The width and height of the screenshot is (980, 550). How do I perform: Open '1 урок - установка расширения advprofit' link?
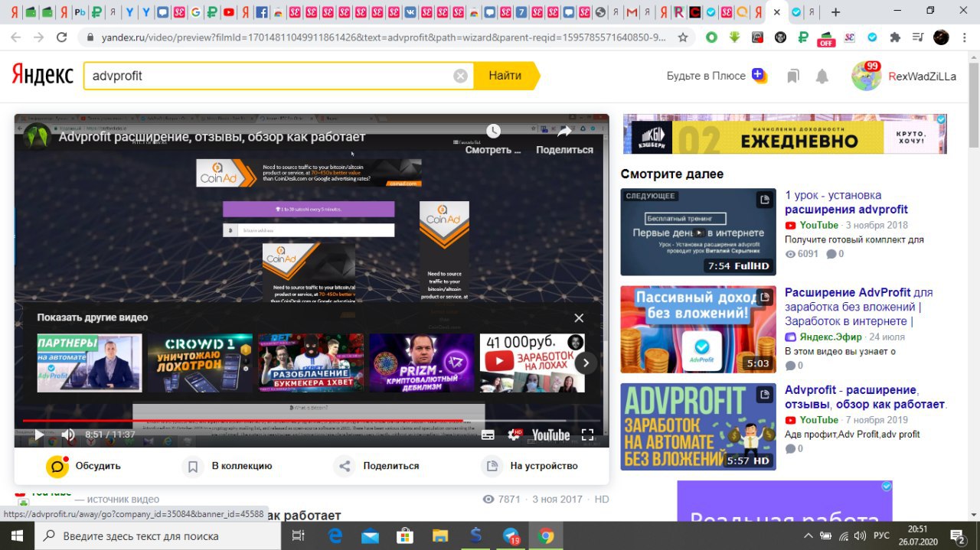(846, 202)
